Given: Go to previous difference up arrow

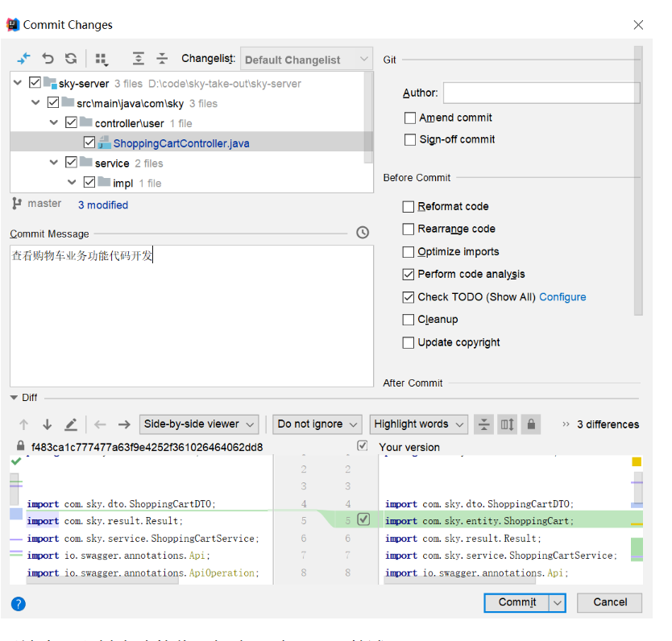Looking at the screenshot, I should (23, 424).
